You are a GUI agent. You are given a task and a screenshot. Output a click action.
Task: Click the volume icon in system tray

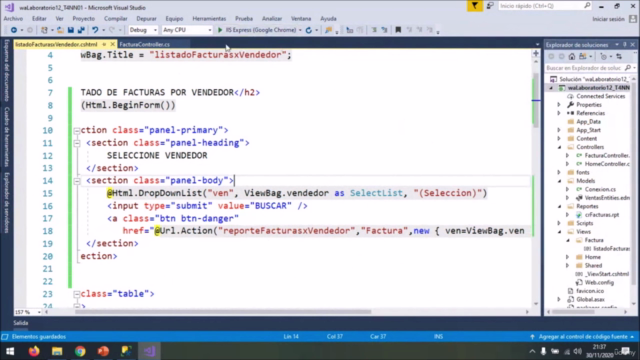click(577, 351)
